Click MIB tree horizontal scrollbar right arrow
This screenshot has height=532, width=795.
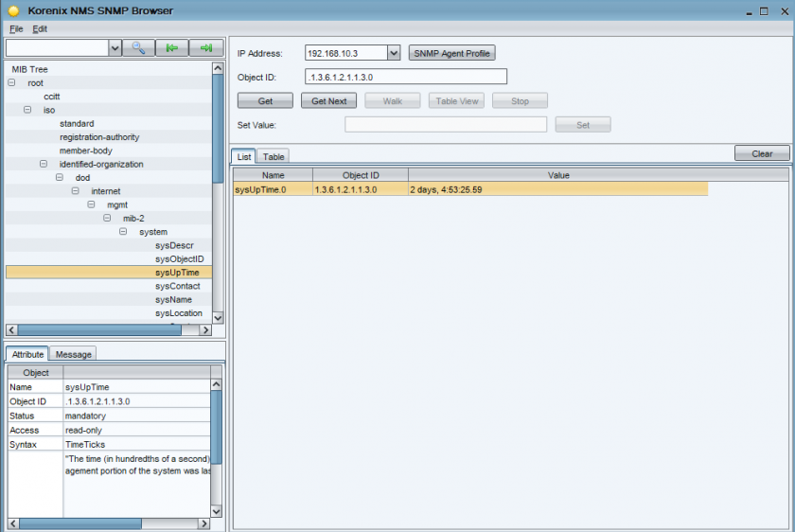[204, 329]
